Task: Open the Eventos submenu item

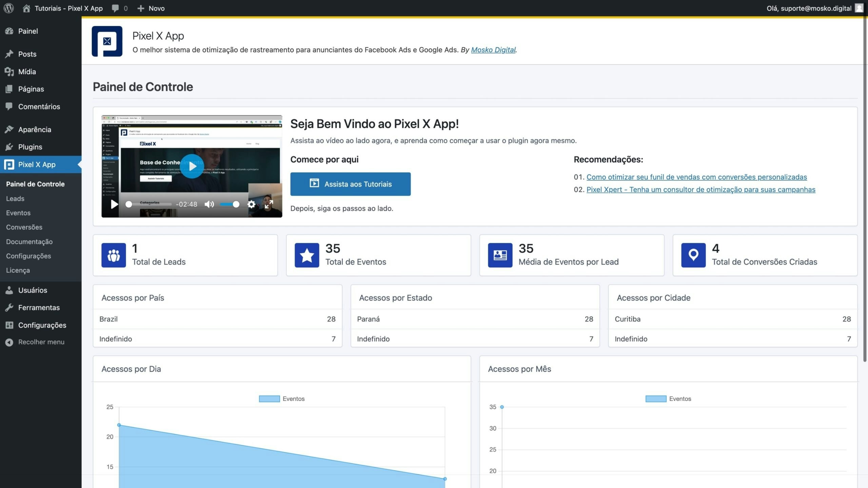Action: pos(18,213)
